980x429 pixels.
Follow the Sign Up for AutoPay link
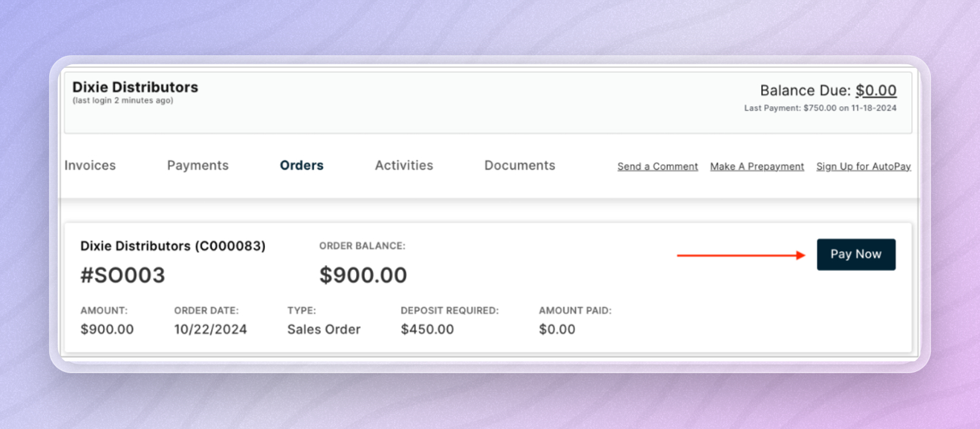coord(864,167)
